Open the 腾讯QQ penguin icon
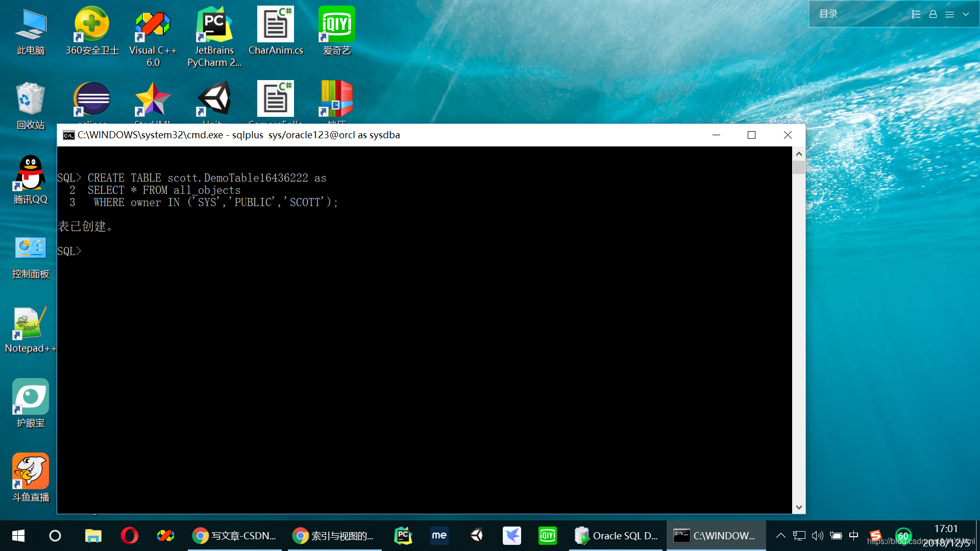This screenshot has height=551, width=980. (x=31, y=173)
